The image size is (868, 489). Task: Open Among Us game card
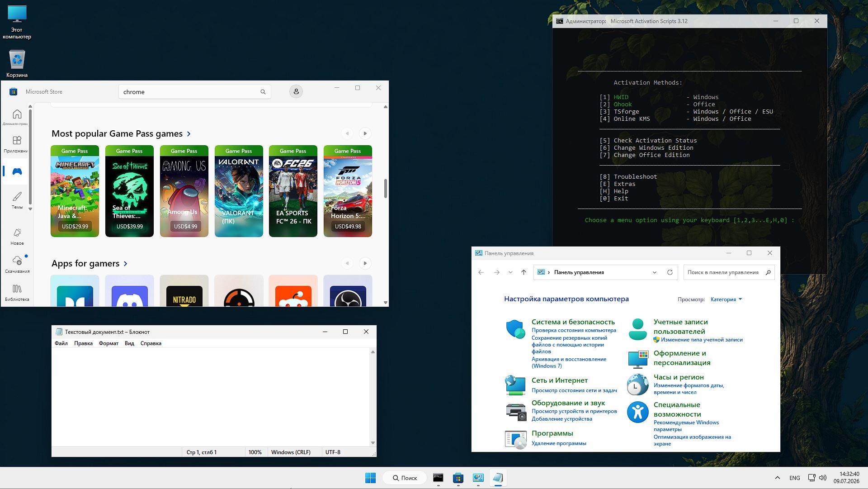(184, 191)
